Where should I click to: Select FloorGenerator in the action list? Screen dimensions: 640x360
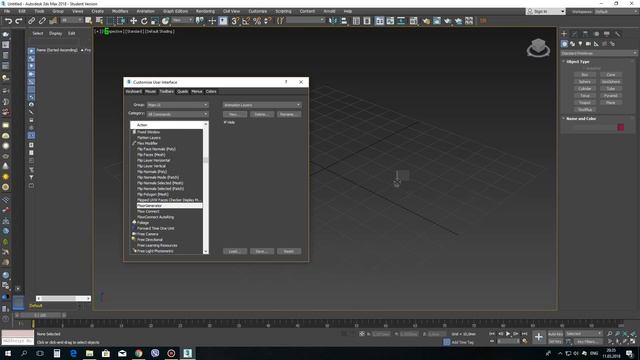(x=169, y=206)
